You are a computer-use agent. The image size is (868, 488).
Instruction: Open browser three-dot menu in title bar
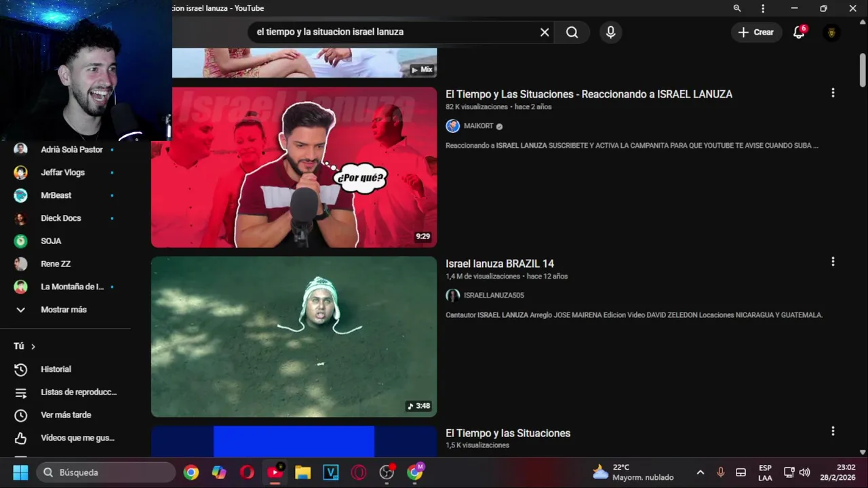[763, 8]
